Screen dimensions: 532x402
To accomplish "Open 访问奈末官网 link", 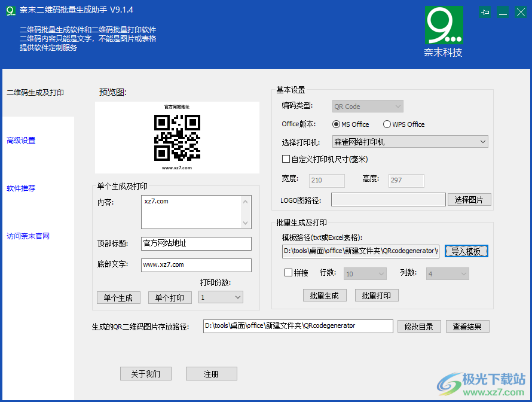I will [28, 236].
